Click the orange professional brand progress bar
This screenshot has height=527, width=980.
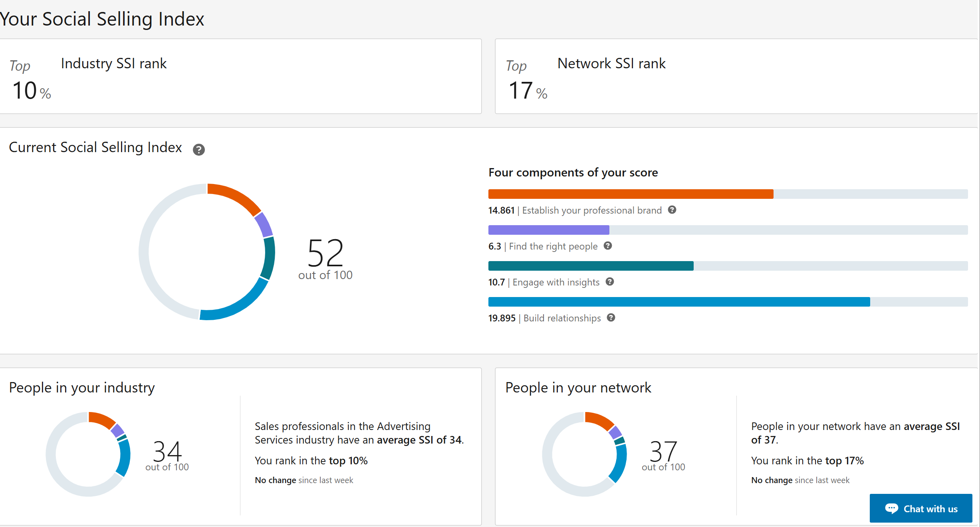click(631, 194)
